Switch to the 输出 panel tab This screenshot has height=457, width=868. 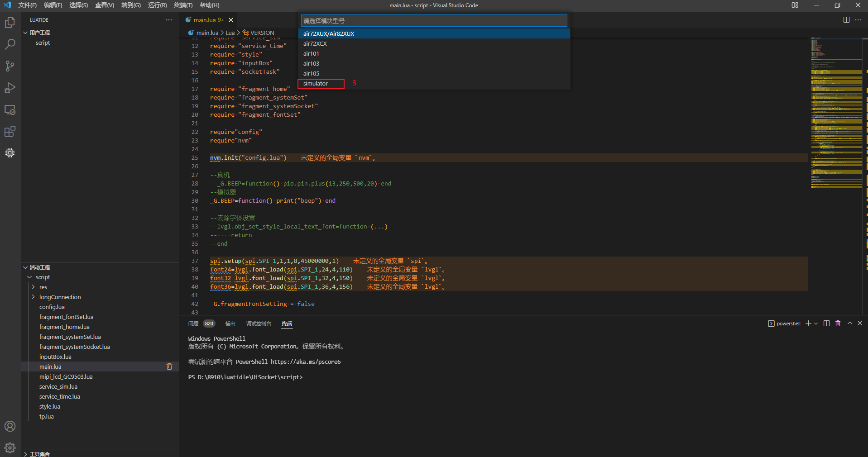[x=230, y=324]
